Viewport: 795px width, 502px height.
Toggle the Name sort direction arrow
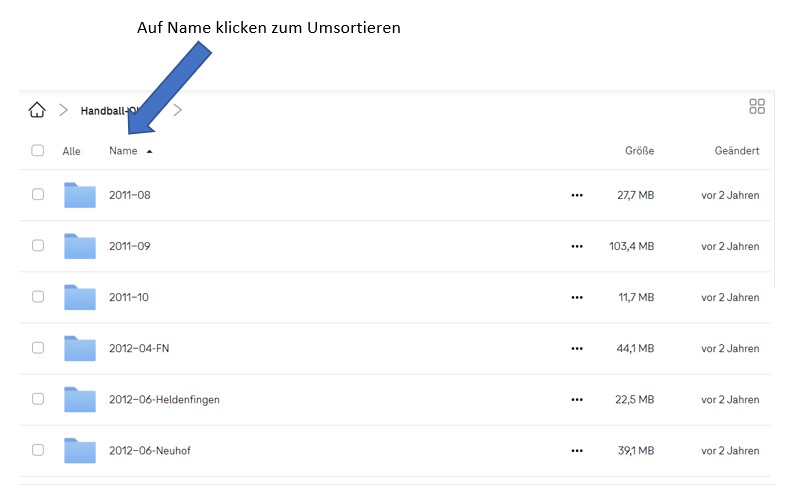149,151
